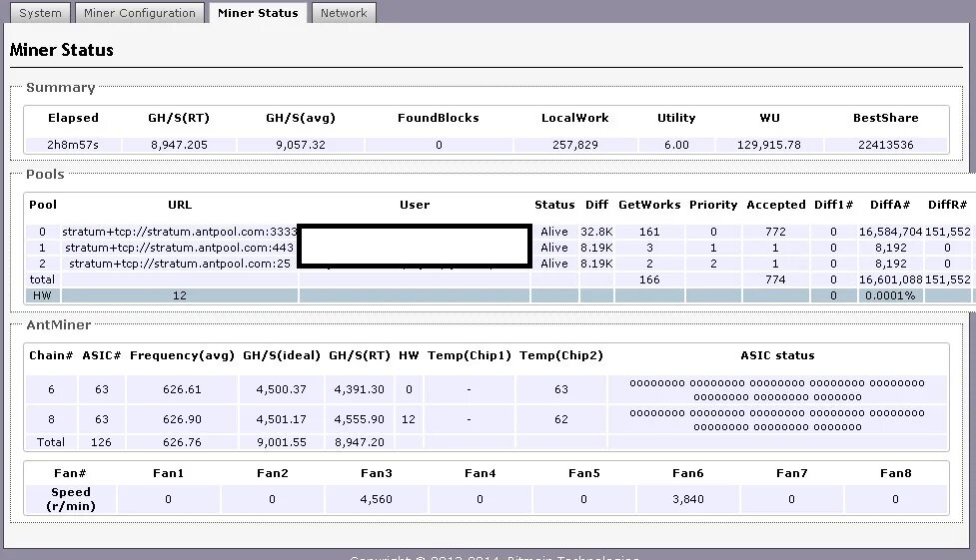Viewport: 976px width, 560px height.
Task: Click Temp(Chip2) value 62 for chain 8
Action: point(561,419)
